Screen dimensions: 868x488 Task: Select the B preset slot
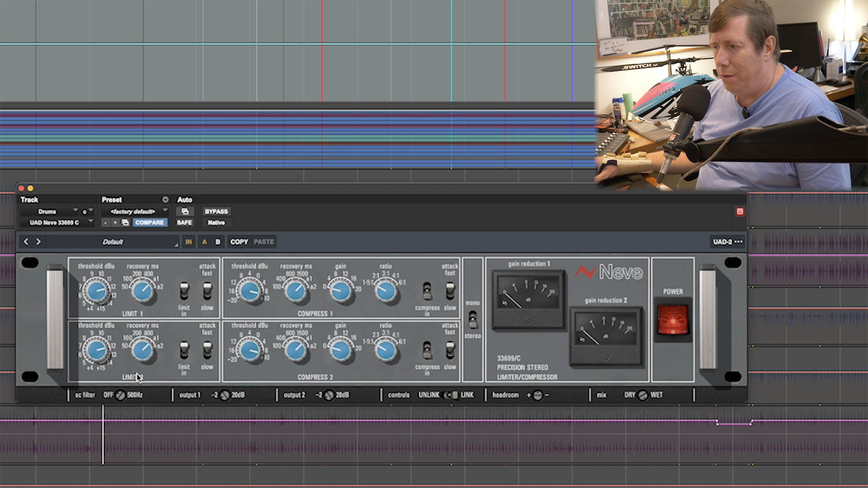point(218,242)
